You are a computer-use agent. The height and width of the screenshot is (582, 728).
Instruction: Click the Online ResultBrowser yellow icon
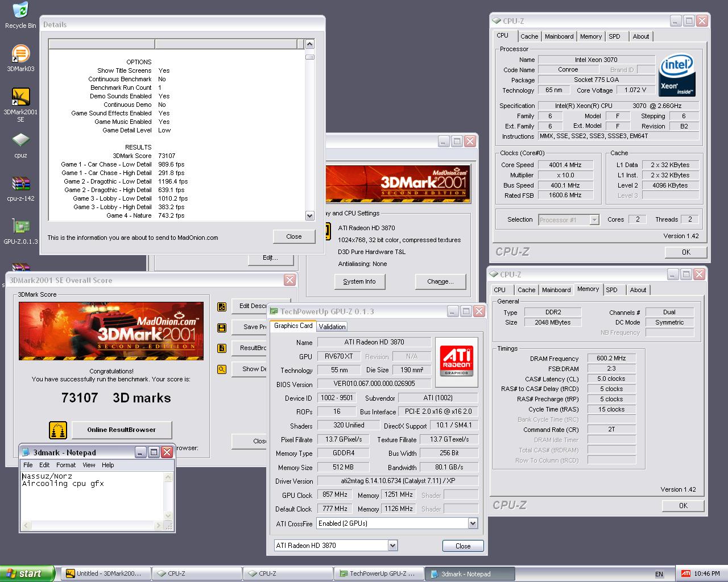point(57,430)
